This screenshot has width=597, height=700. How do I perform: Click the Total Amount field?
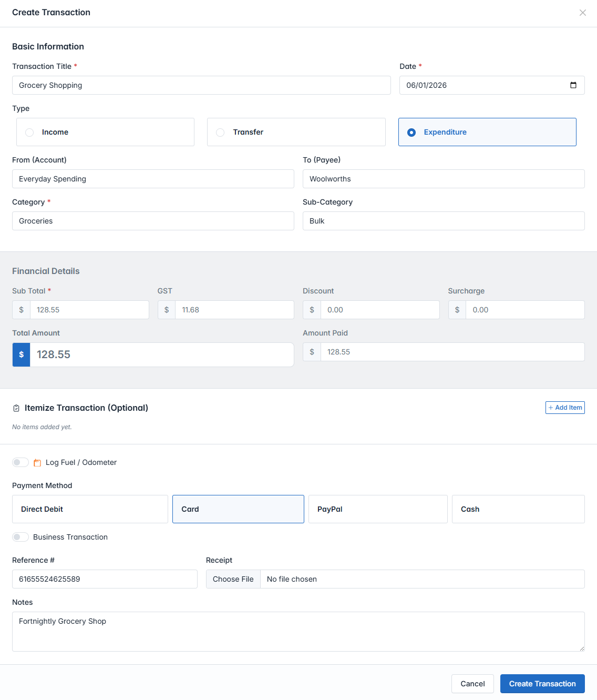tap(162, 354)
